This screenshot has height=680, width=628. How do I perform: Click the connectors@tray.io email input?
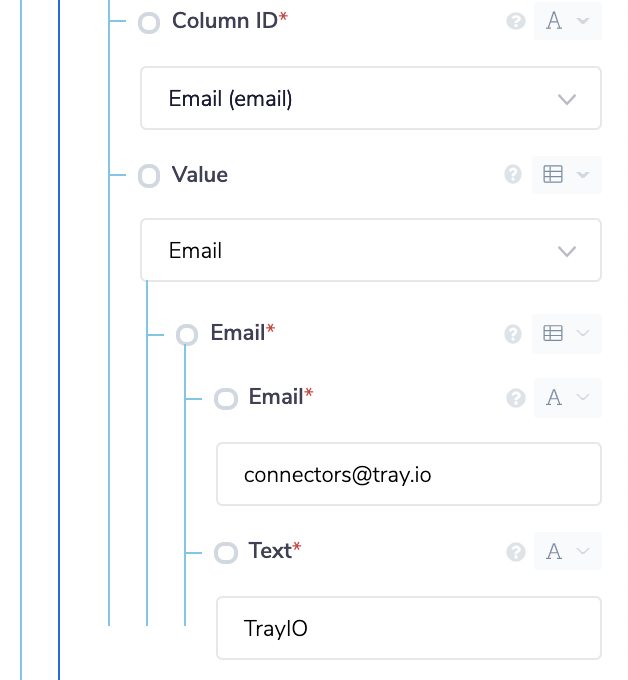click(x=408, y=474)
